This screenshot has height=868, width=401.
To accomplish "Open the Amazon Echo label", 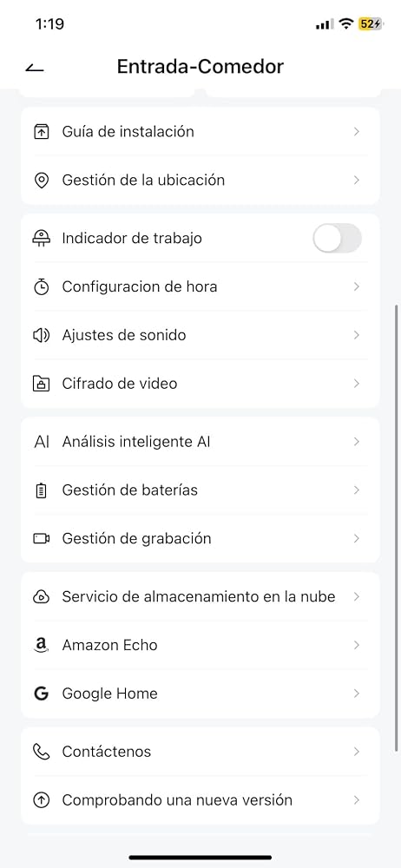I will coord(109,646).
